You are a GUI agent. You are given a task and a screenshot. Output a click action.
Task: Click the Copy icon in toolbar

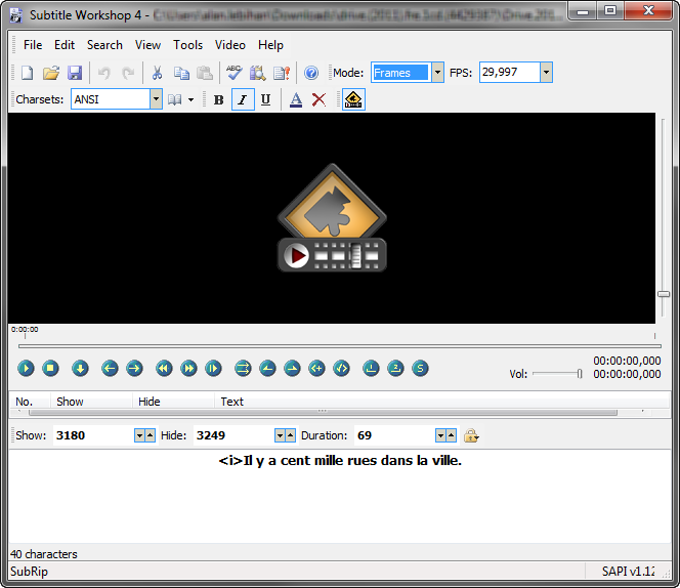pyautogui.click(x=181, y=73)
